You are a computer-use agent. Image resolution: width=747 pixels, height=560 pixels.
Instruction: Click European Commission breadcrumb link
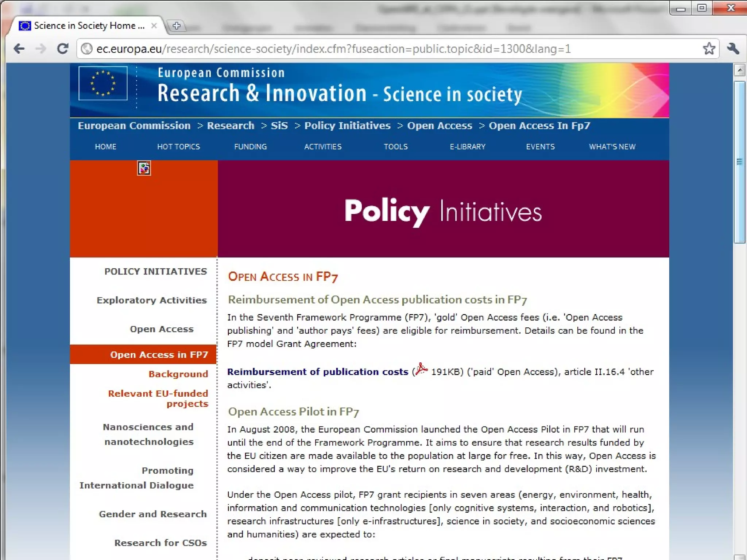coord(134,126)
